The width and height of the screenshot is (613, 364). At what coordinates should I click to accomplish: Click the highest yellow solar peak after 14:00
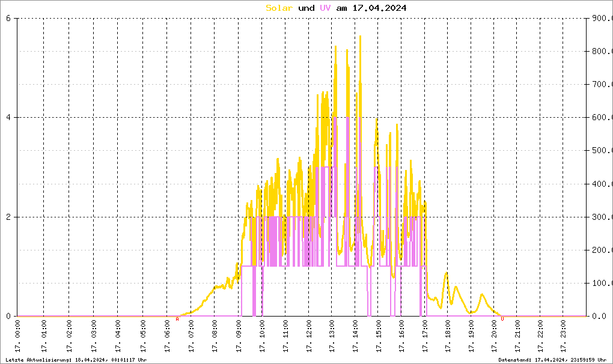coord(360,37)
